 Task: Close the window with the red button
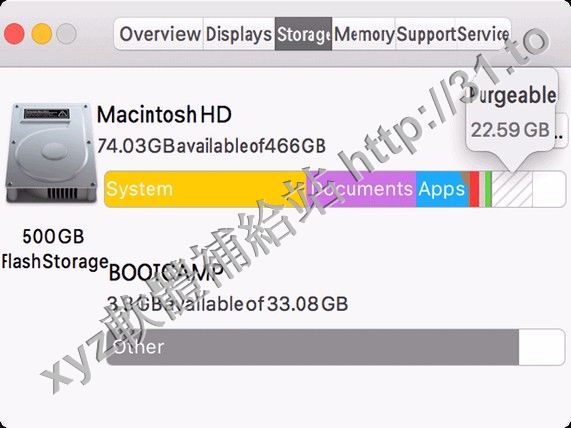click(x=14, y=34)
